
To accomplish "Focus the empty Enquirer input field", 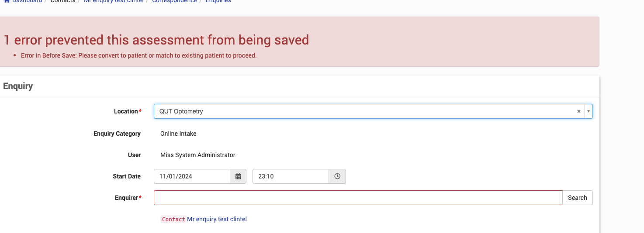I will [x=358, y=198].
